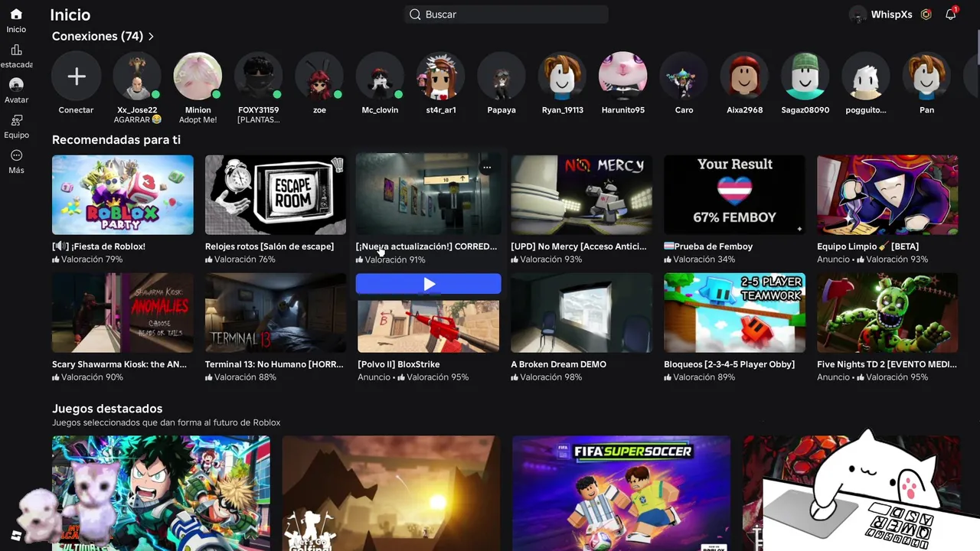Open the WhispXs profile avatar
Viewport: 980px width, 551px height.
(858, 15)
